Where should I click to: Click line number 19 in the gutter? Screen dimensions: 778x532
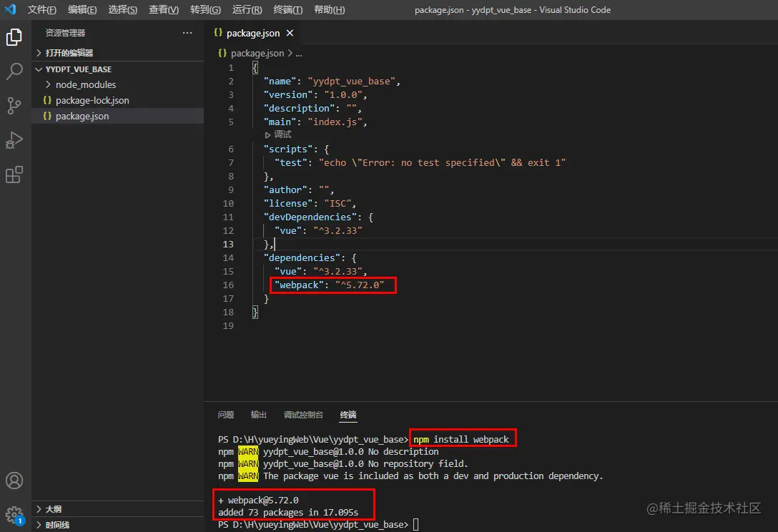pyautogui.click(x=228, y=325)
